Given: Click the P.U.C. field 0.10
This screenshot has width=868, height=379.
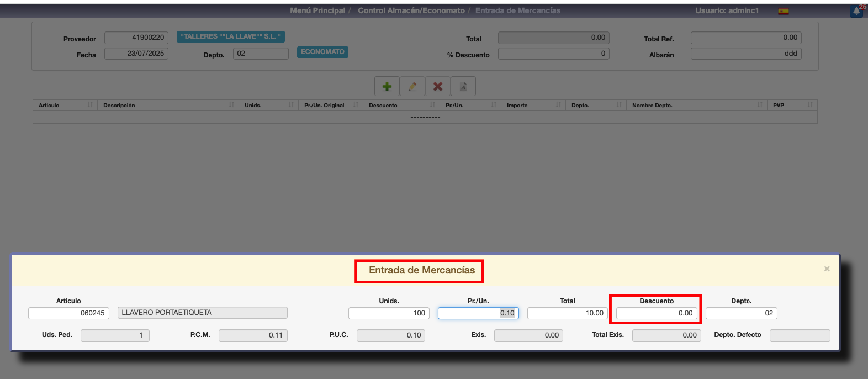Looking at the screenshot, I should pos(391,335).
